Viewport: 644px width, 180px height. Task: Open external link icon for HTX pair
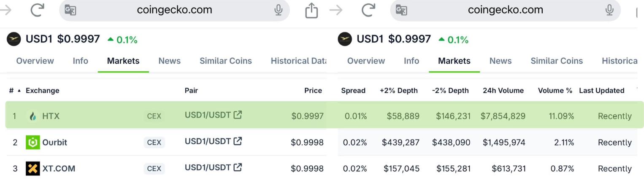238,115
